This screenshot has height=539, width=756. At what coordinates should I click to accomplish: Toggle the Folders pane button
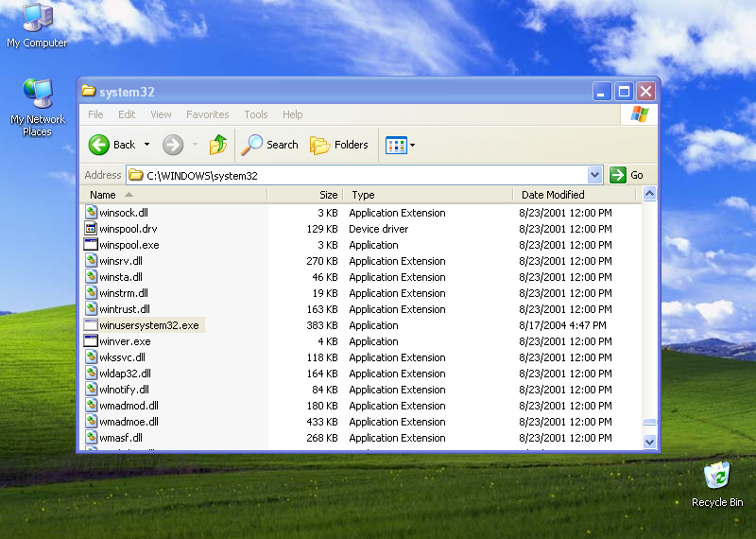click(339, 145)
